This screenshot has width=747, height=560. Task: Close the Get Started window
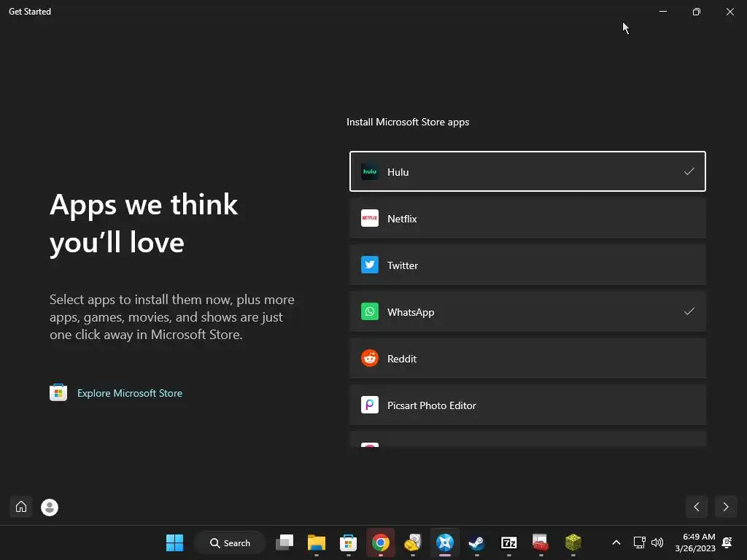pos(729,12)
